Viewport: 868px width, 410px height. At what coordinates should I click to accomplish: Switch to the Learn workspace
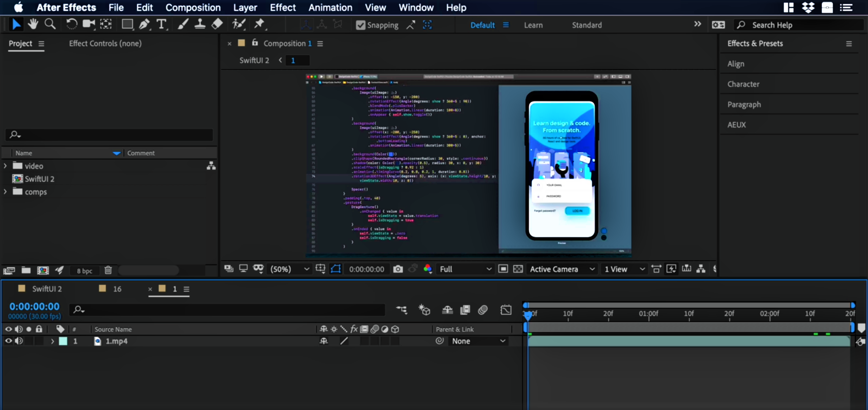coord(533,25)
